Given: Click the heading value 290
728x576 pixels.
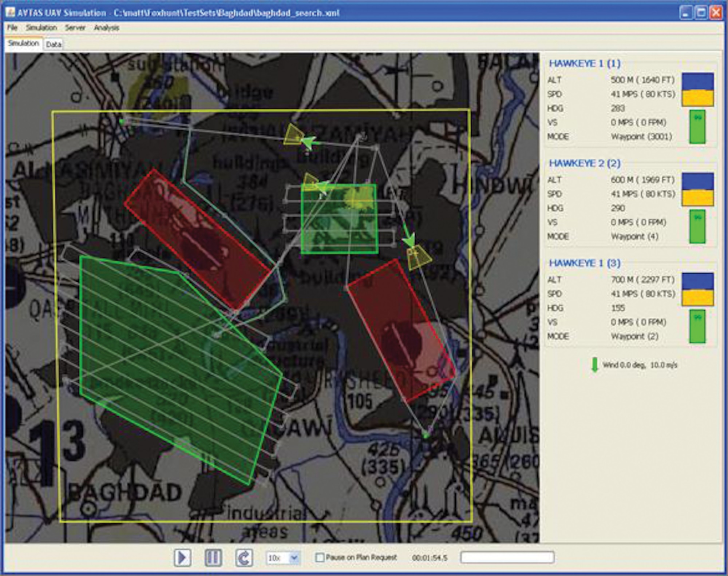Looking at the screenshot, I should click(x=618, y=208).
